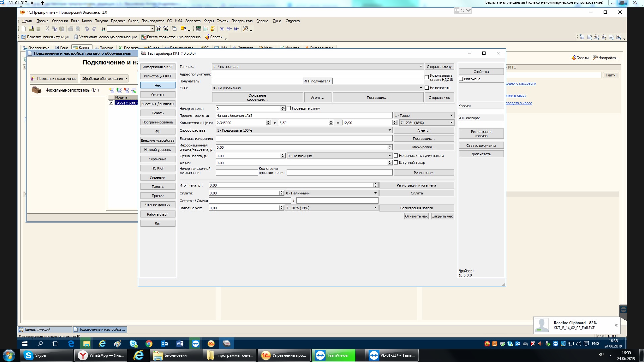Expand the 'Тип чека' dropdown

421,66
